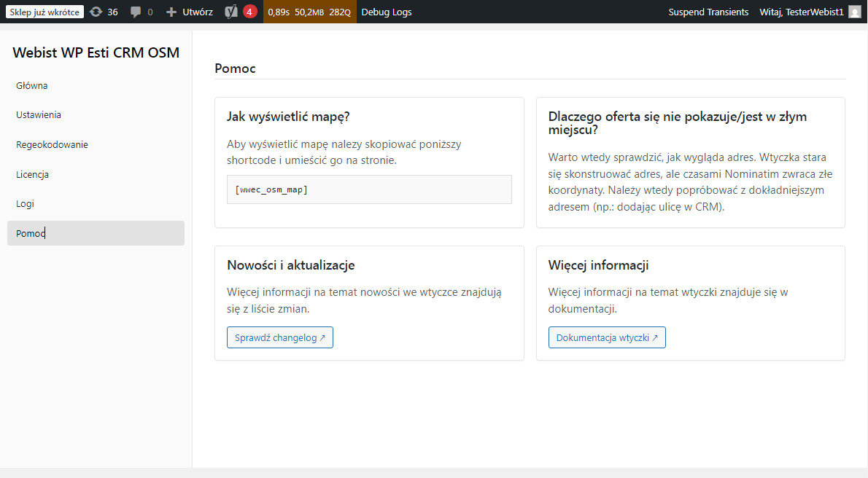
Task: Open the comments bubble icon
Action: (136, 12)
